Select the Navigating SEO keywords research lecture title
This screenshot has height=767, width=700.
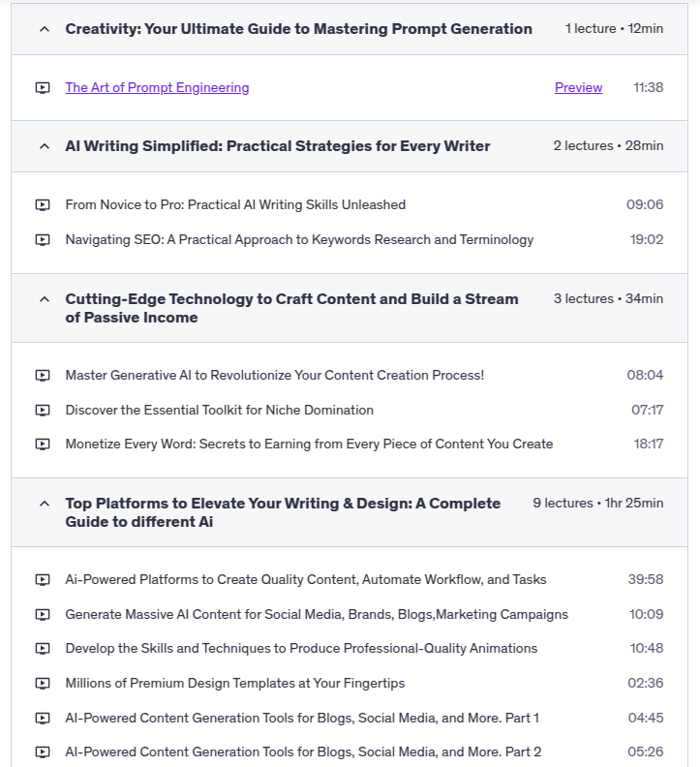[299, 240]
